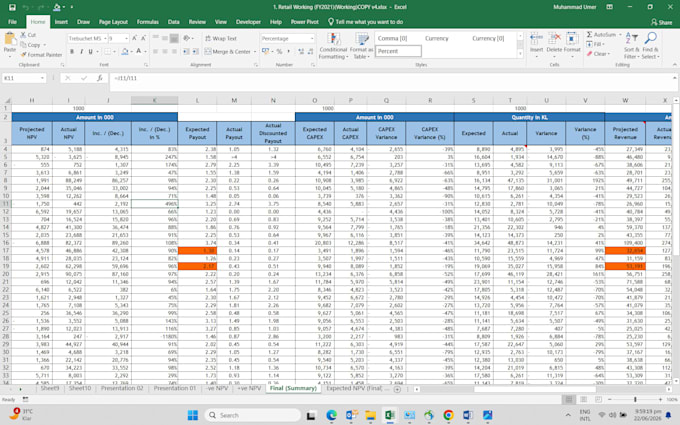This screenshot has width=680, height=425.
Task: Apply the Comma [0] cell style
Action: [392, 39]
